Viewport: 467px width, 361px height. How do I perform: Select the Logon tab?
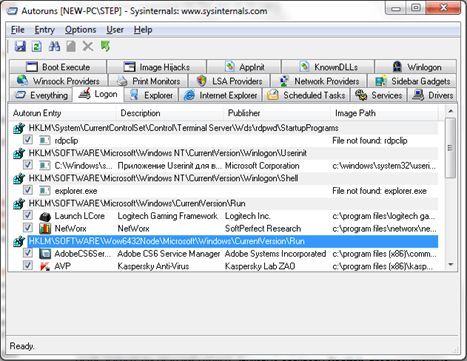tap(98, 94)
